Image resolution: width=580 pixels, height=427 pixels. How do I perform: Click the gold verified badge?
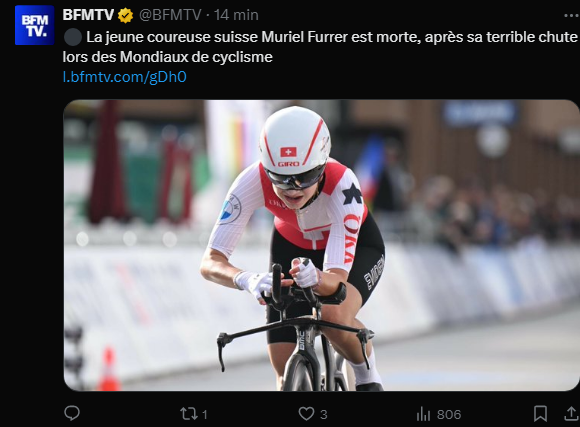[x=125, y=16]
